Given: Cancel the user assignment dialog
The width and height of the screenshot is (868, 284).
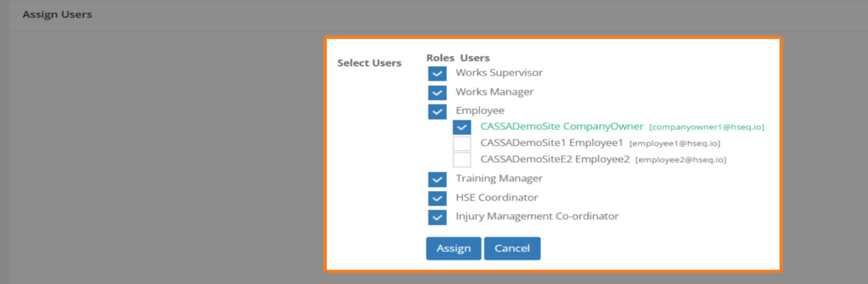Looking at the screenshot, I should (512, 248).
